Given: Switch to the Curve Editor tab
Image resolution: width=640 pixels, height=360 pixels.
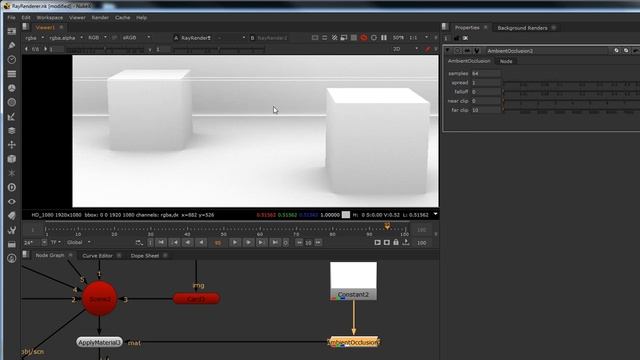Looking at the screenshot, I should click(x=97, y=256).
